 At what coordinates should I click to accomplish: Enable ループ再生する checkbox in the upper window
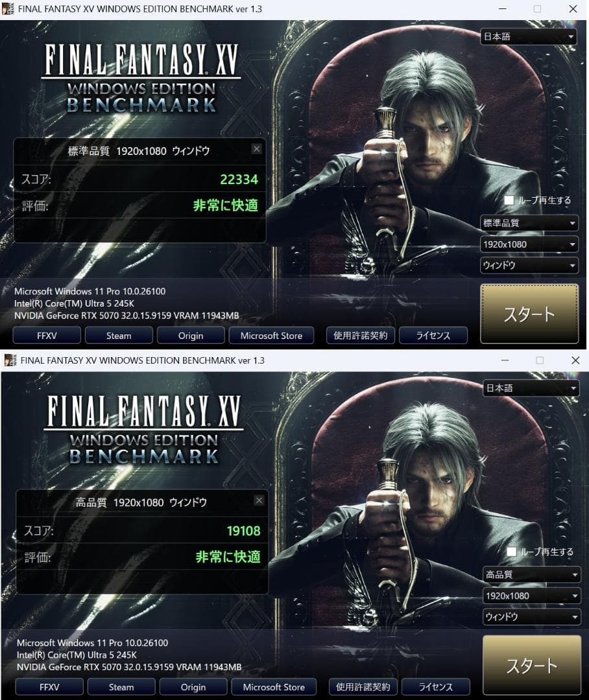pyautogui.click(x=509, y=200)
